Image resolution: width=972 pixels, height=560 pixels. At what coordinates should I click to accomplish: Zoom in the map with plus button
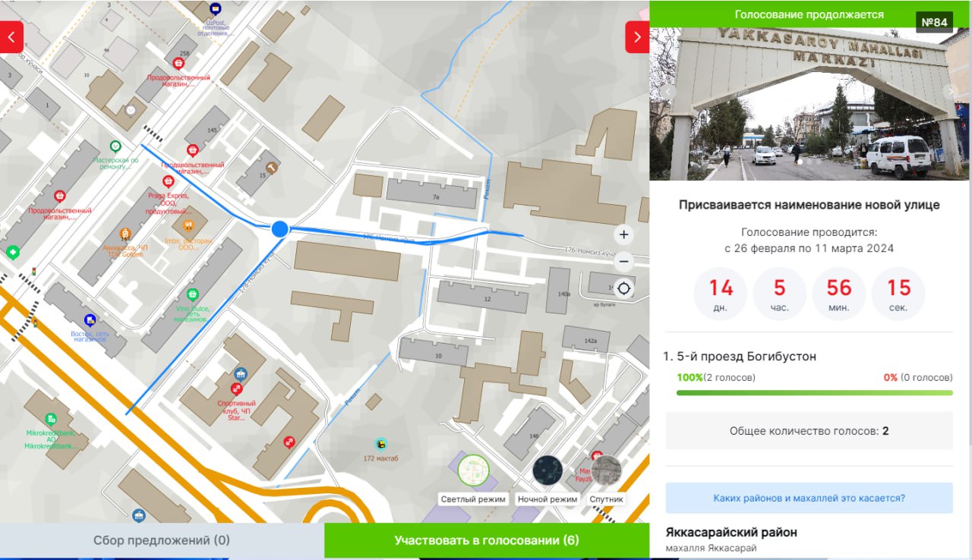623,234
